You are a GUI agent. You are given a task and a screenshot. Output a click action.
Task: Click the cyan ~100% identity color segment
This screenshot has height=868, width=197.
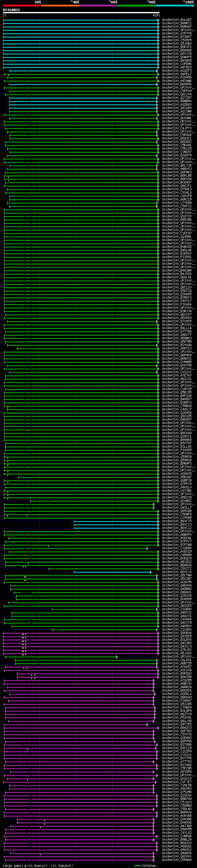[x=175, y=6]
